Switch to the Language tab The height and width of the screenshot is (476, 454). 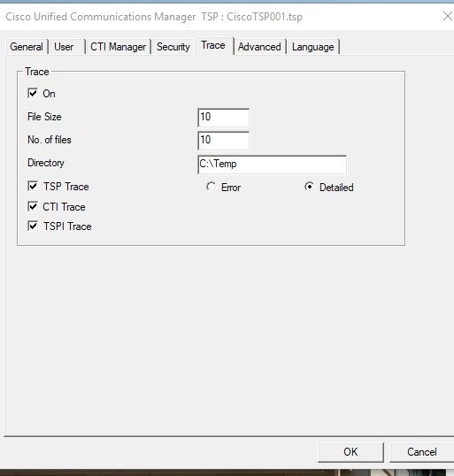312,47
